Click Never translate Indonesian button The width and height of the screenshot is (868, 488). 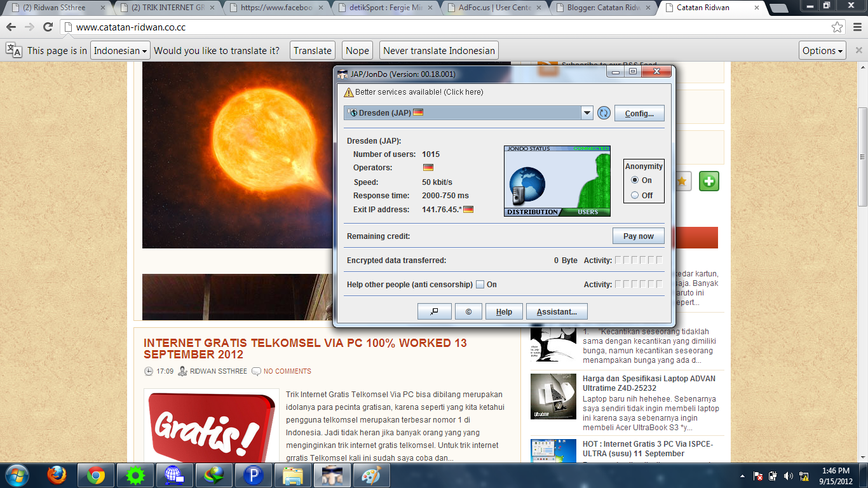point(439,51)
